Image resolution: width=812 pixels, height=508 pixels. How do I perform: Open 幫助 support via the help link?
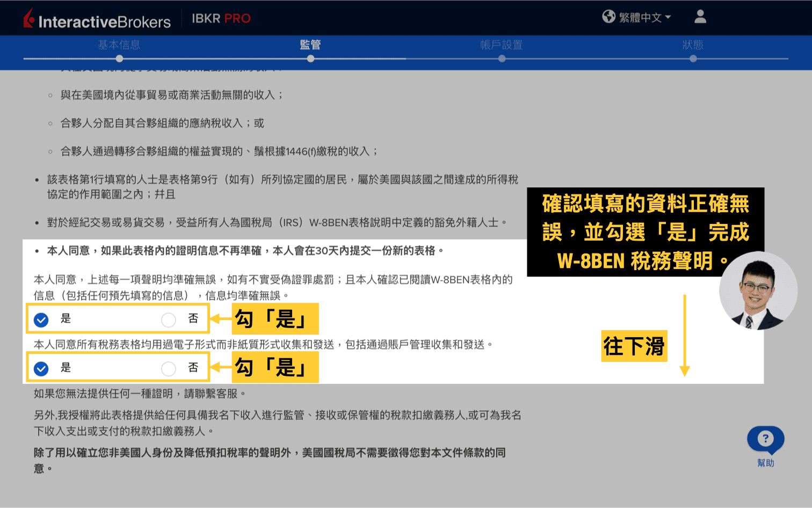tap(765, 463)
